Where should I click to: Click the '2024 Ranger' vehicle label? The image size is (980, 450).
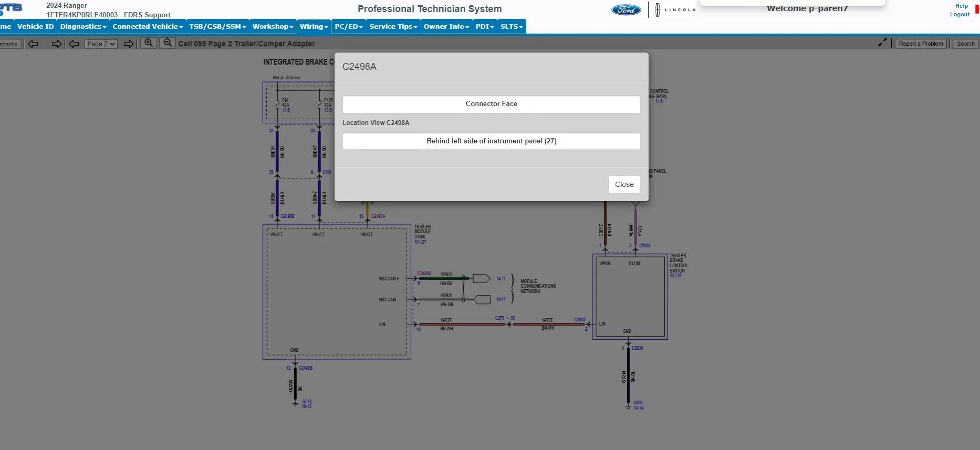(x=67, y=5)
